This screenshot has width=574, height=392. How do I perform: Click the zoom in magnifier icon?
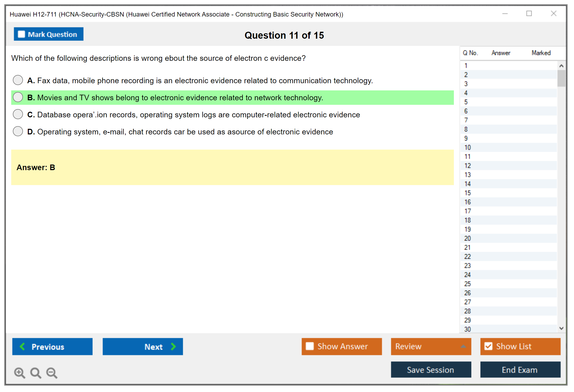(x=19, y=373)
